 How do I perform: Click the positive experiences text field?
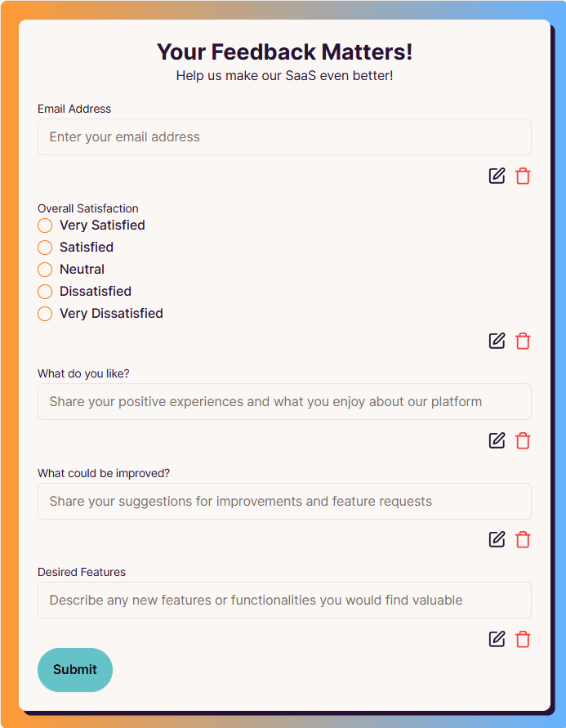click(x=284, y=402)
